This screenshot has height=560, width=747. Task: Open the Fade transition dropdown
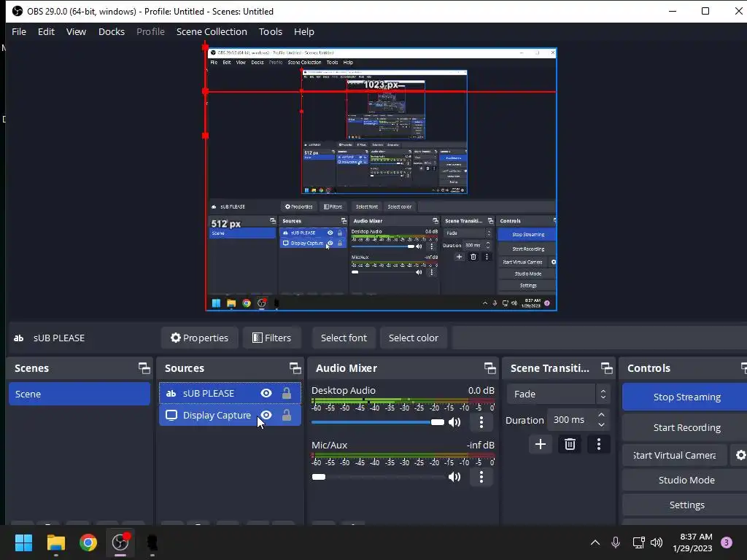[x=558, y=394]
